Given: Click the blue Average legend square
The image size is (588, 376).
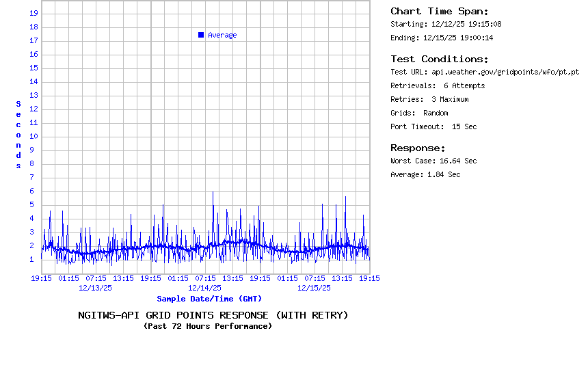Looking at the screenshot, I should click(x=201, y=35).
